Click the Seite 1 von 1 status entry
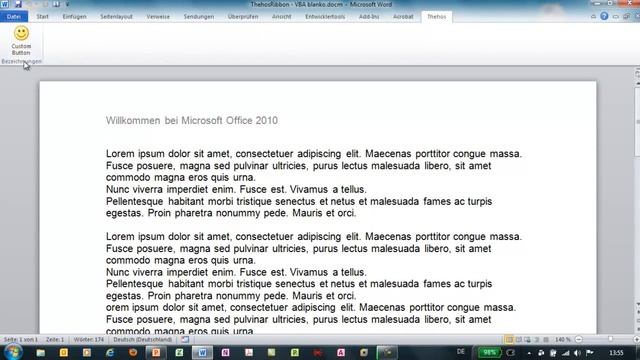Image resolution: width=640 pixels, height=360 pixels. (x=20, y=340)
